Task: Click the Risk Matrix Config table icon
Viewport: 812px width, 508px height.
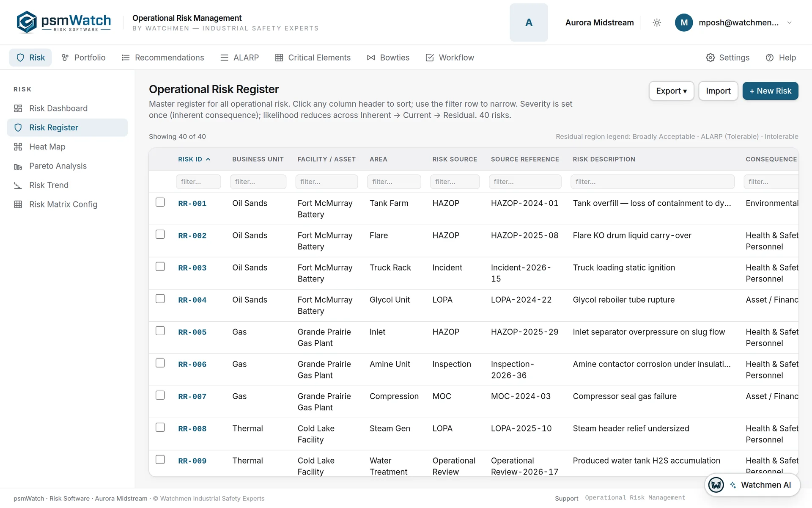Action: click(x=18, y=204)
